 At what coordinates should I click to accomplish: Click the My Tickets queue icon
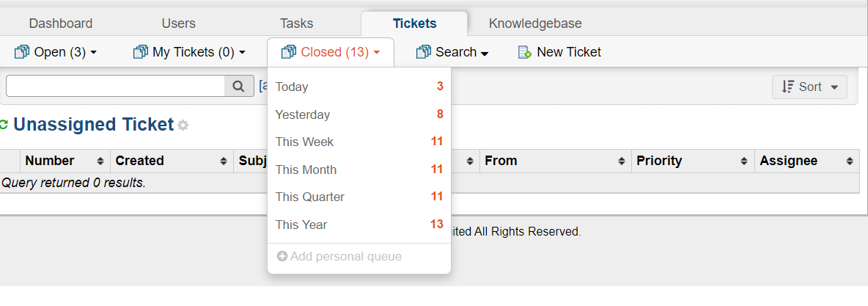(x=140, y=52)
